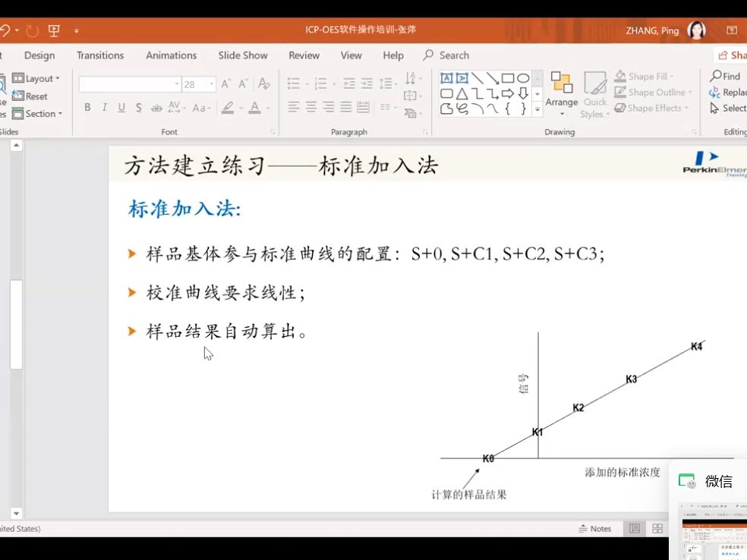This screenshot has width=747, height=560.
Task: Switch to Normal view
Action: click(635, 529)
